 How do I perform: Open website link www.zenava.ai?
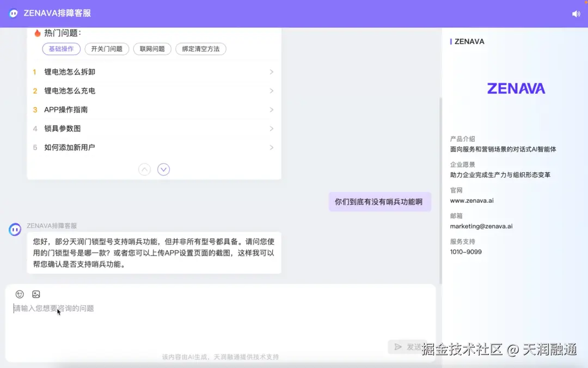pos(471,201)
